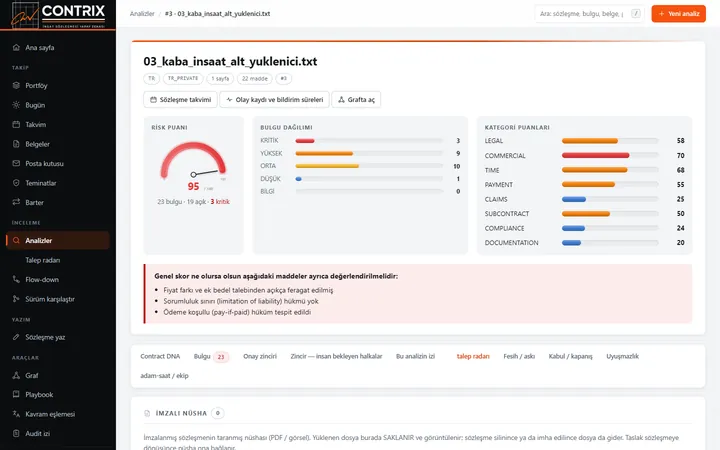The height and width of the screenshot is (450, 720).
Task: Open the Flow-down icon
Action: point(16,279)
